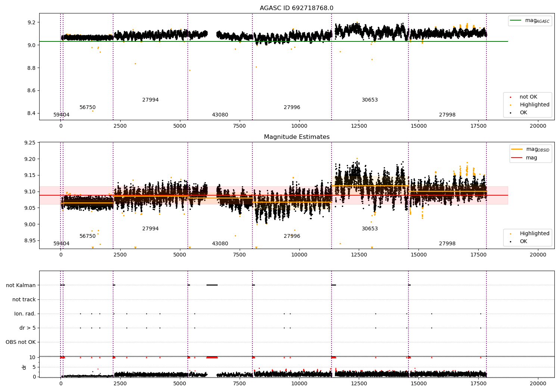
Task: Click the 9.2 y-axis tick of top plot
Action: [31, 22]
